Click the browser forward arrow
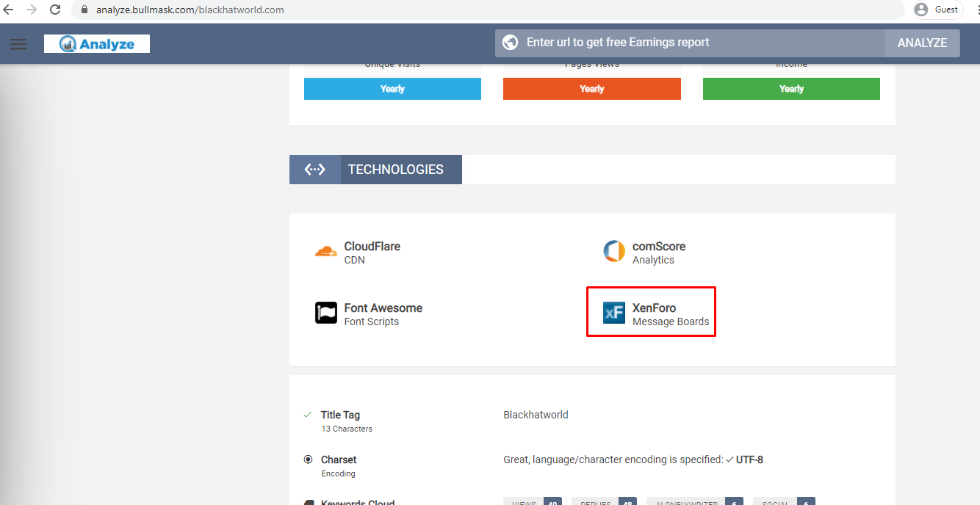980x505 pixels. (x=32, y=10)
